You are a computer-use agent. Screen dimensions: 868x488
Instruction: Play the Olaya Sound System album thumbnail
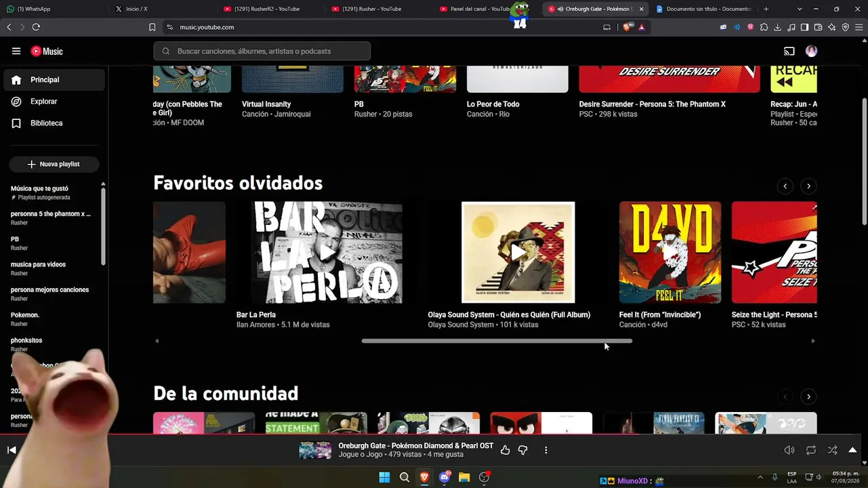[518, 252]
